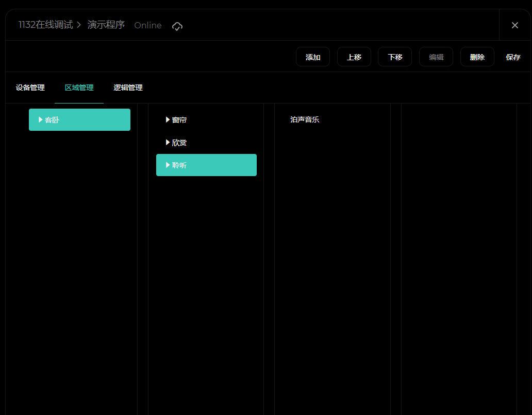Delete selection with 删除 button
The image size is (532, 415).
(477, 57)
